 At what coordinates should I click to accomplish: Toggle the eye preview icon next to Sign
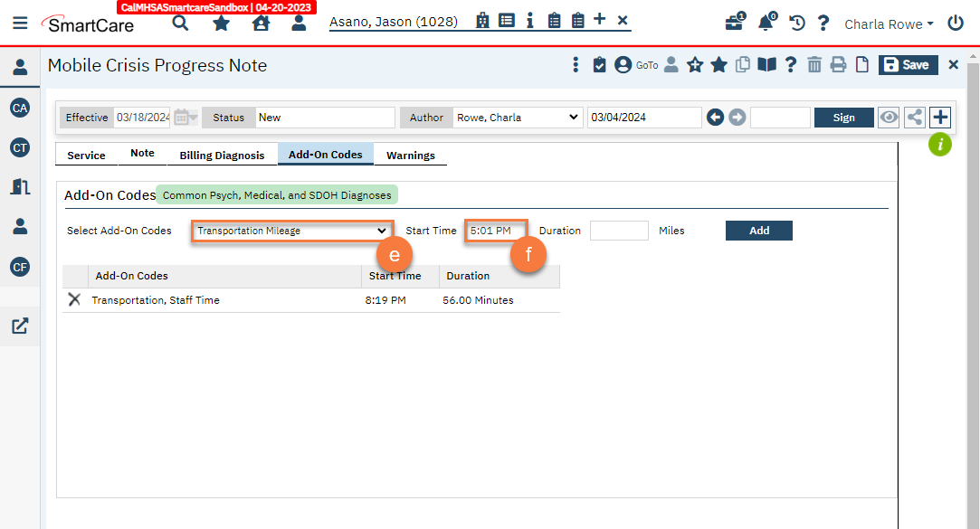pyautogui.click(x=889, y=117)
